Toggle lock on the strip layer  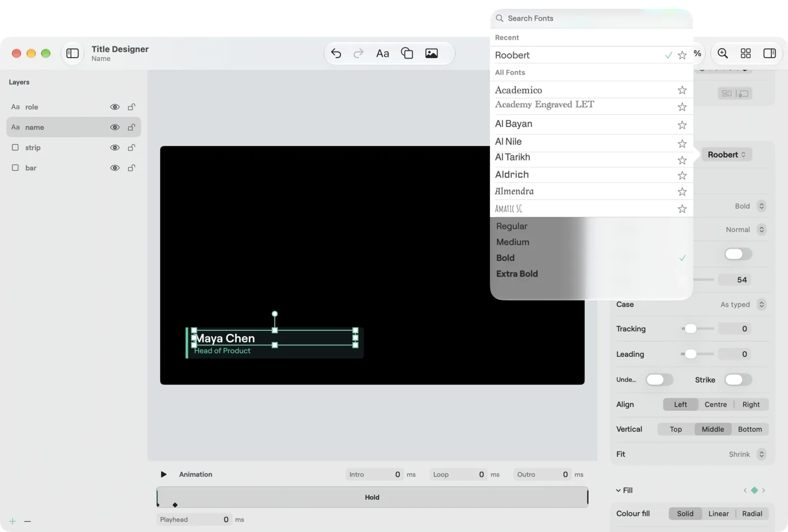tap(131, 148)
